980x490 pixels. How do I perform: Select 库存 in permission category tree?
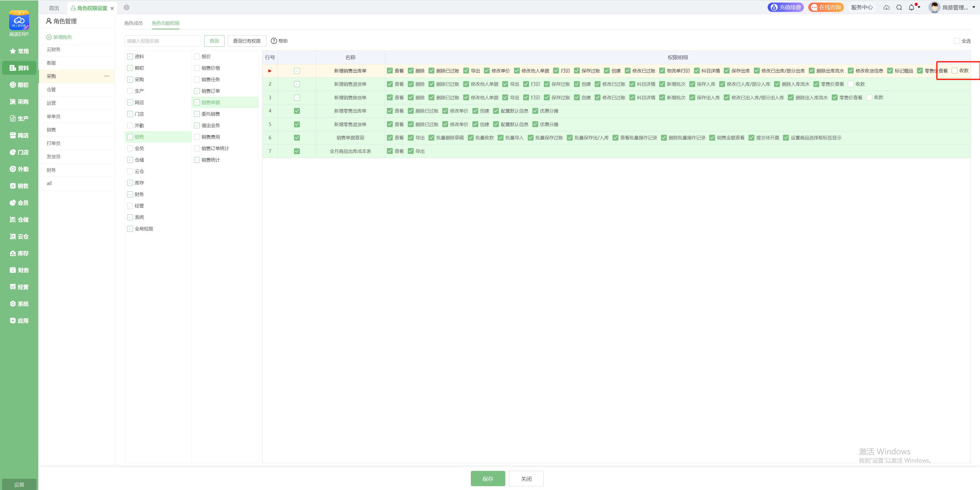coord(139,183)
